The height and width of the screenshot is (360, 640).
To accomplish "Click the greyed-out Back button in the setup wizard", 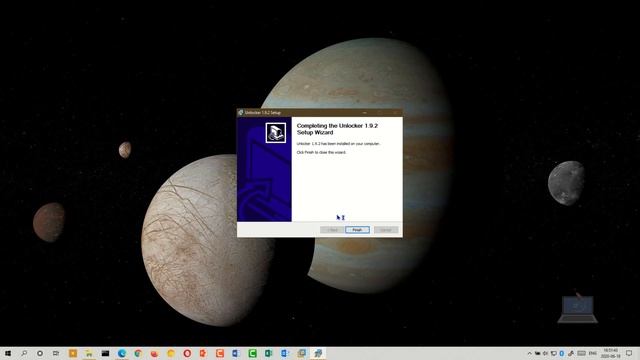I will pyautogui.click(x=332, y=230).
